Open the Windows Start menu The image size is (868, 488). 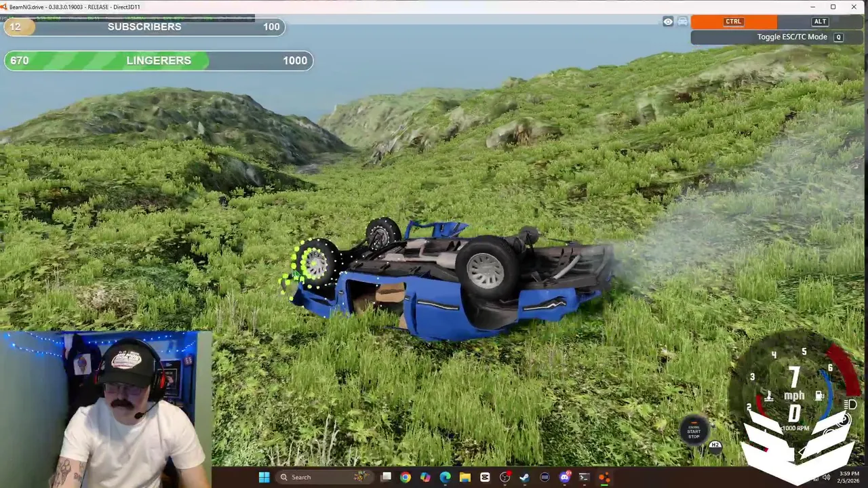tap(264, 477)
